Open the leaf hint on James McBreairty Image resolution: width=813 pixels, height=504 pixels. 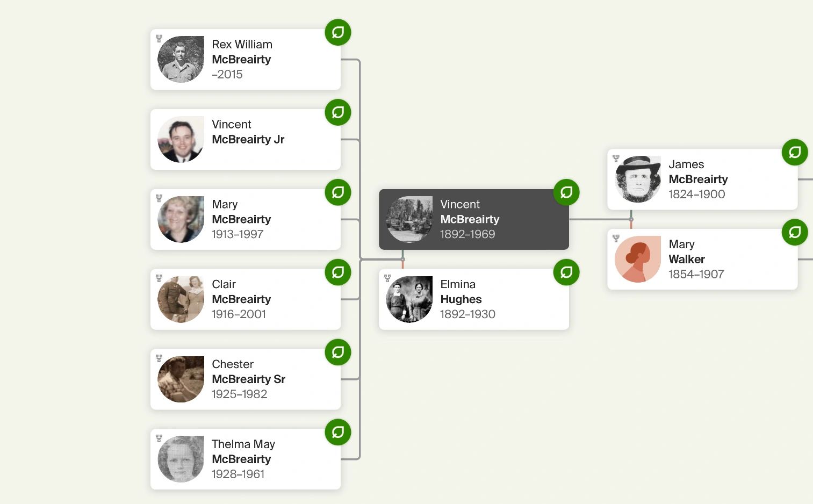(x=795, y=152)
